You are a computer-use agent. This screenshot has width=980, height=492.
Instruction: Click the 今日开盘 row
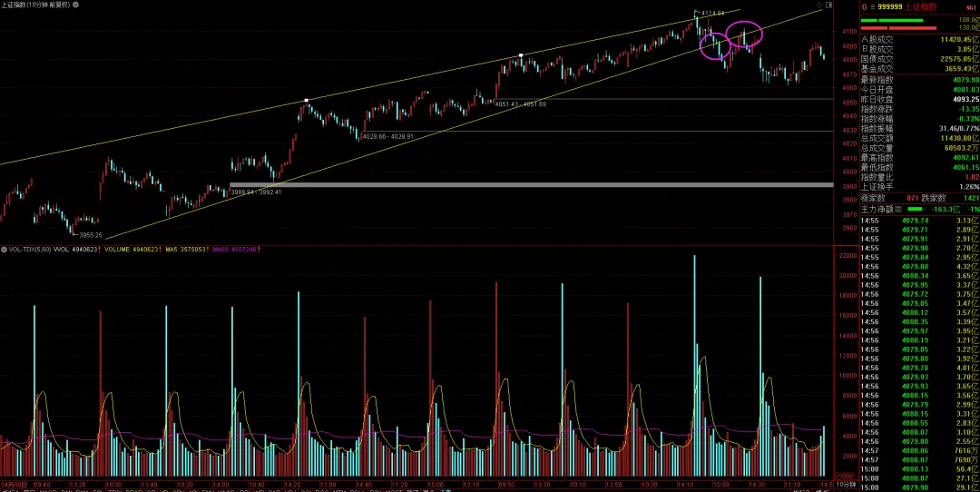click(920, 89)
